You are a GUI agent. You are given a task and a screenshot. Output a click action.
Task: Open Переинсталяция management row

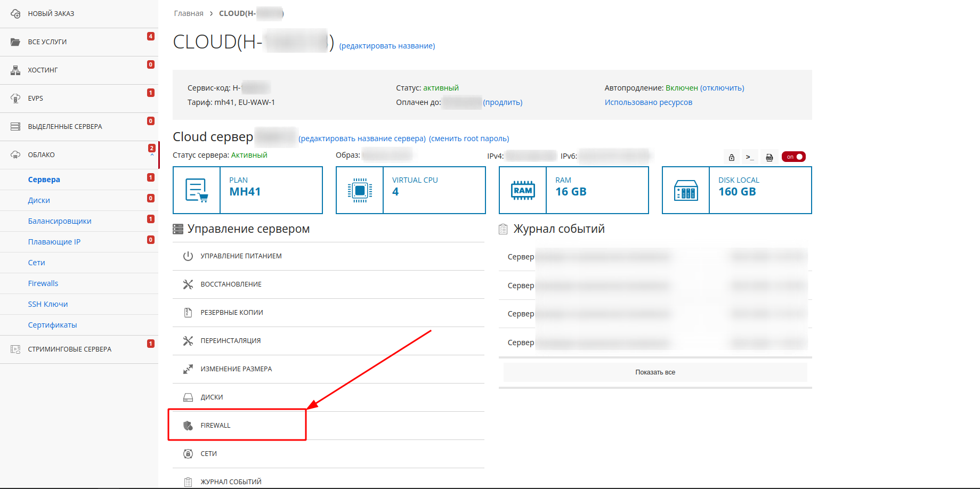tap(328, 341)
